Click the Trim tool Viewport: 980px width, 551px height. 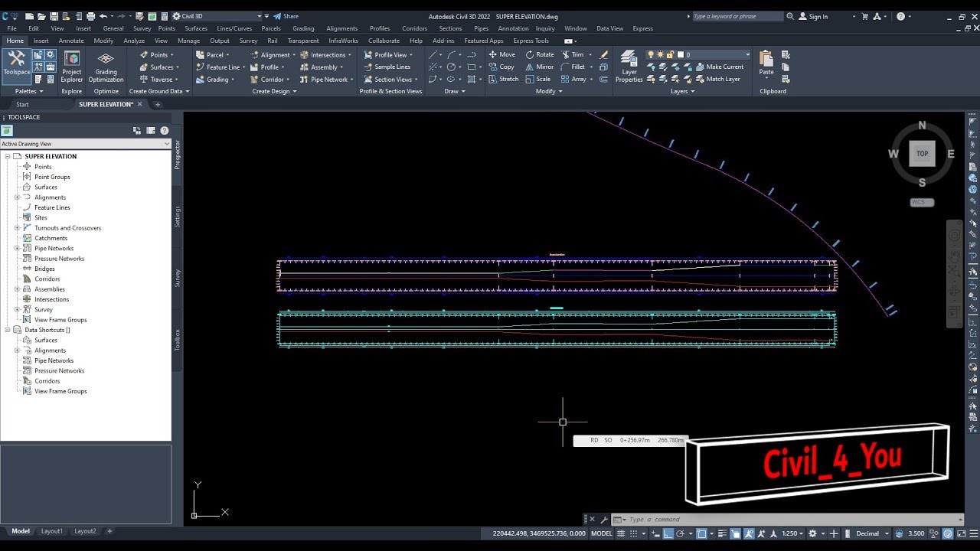tap(573, 54)
